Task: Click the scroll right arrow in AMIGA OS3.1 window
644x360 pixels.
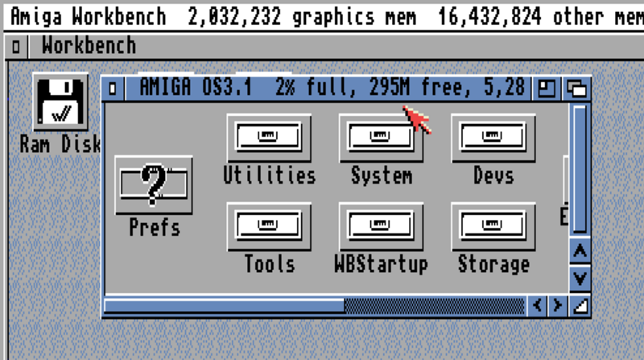Action: coord(558,305)
